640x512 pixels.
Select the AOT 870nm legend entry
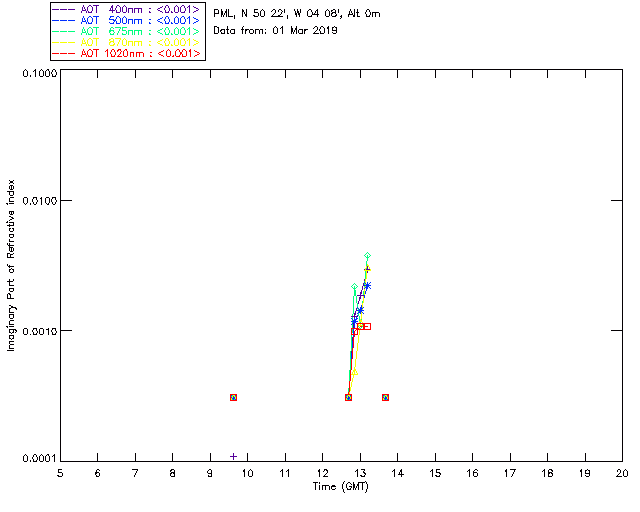126,42
